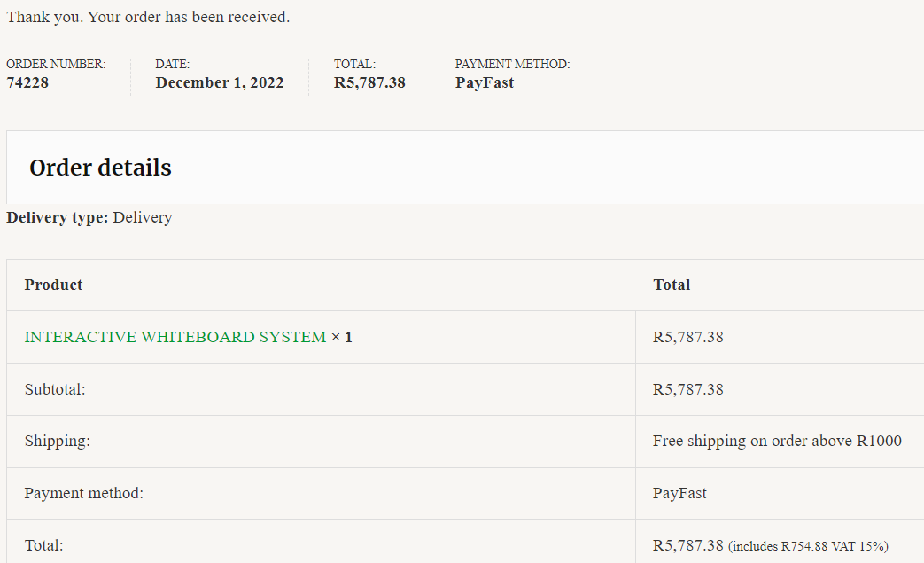Click bold PayFast text in the order summary
Screen dimensions: 924x563
[485, 82]
